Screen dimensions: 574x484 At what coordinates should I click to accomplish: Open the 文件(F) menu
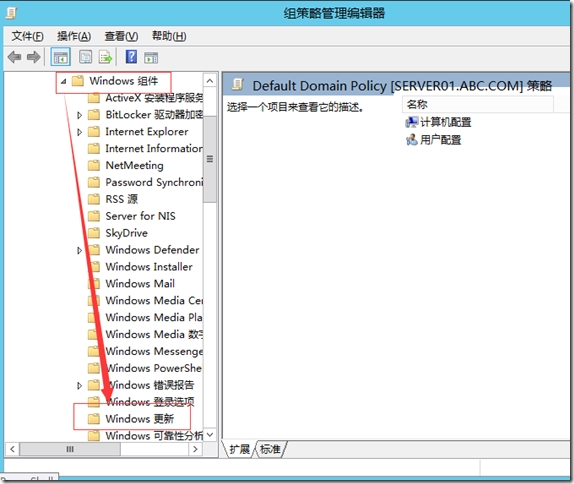pos(27,36)
